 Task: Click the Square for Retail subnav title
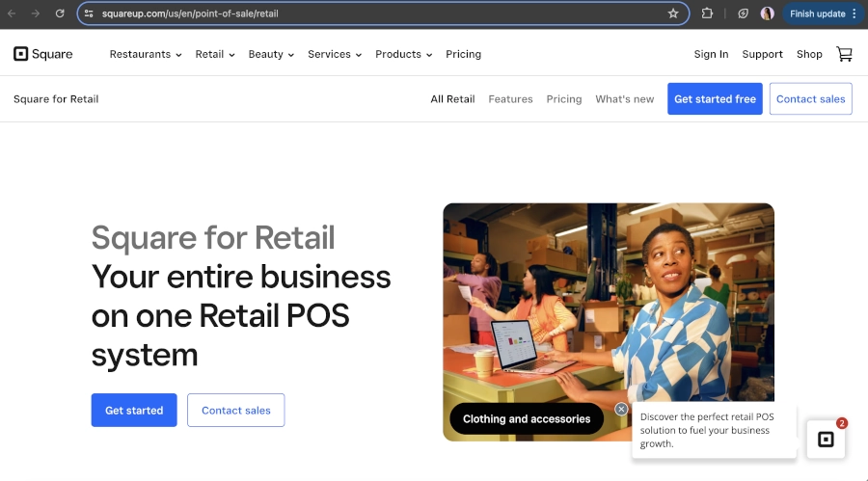pyautogui.click(x=56, y=99)
